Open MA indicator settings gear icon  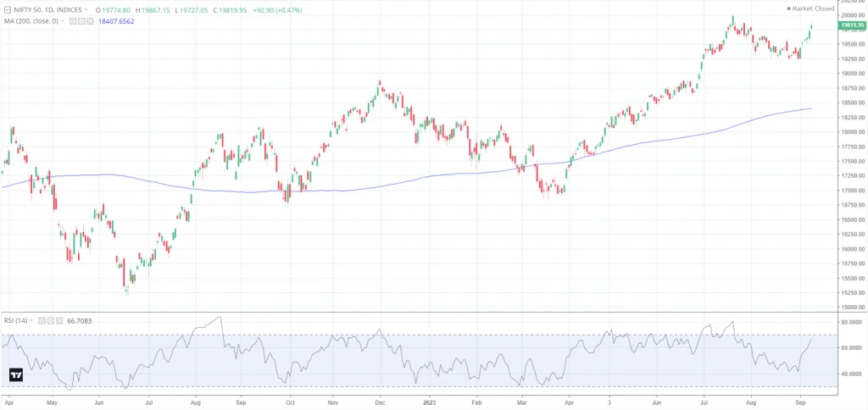(x=81, y=21)
